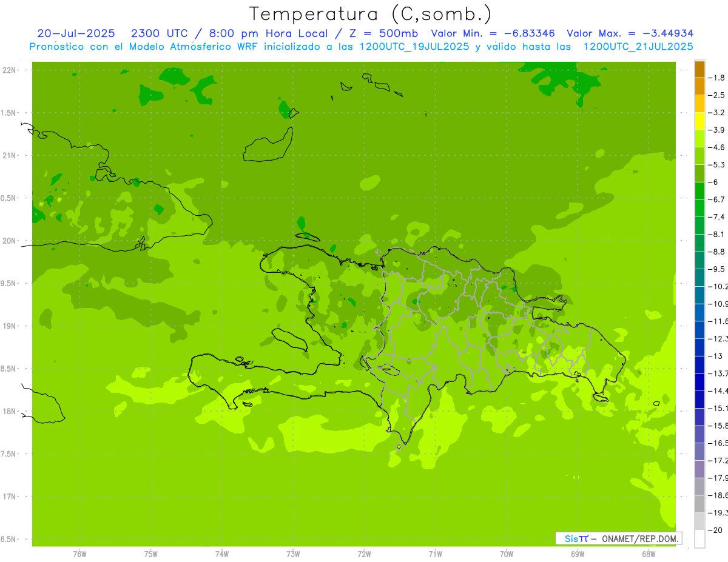Image resolution: width=728 pixels, height=562 pixels.
Task: Pick the gray swatch between -18.6 and -19.3
Action: coord(699,504)
